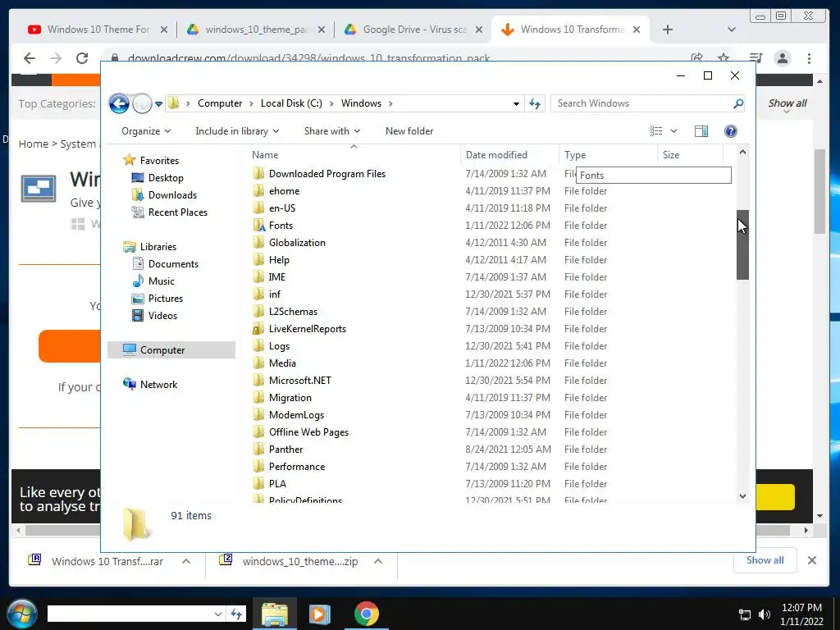The image size is (840, 630).
Task: Open the Share with menu
Action: [332, 131]
